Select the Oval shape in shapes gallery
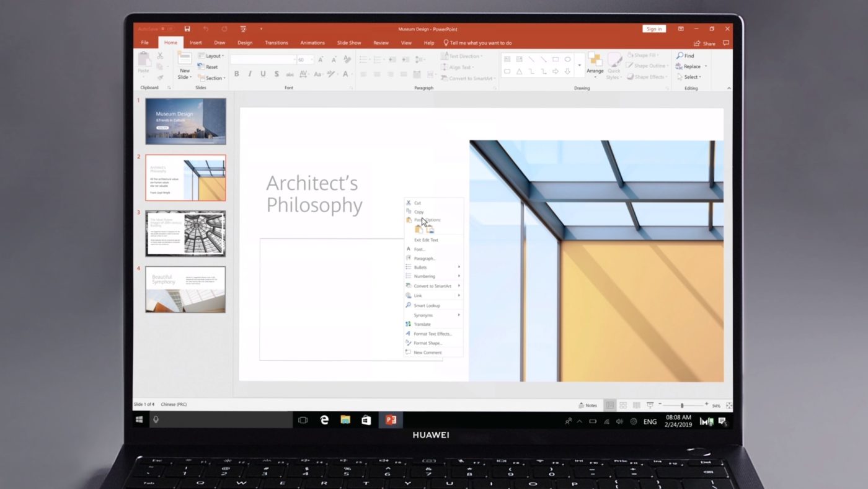This screenshot has height=489, width=868. coord(567,60)
